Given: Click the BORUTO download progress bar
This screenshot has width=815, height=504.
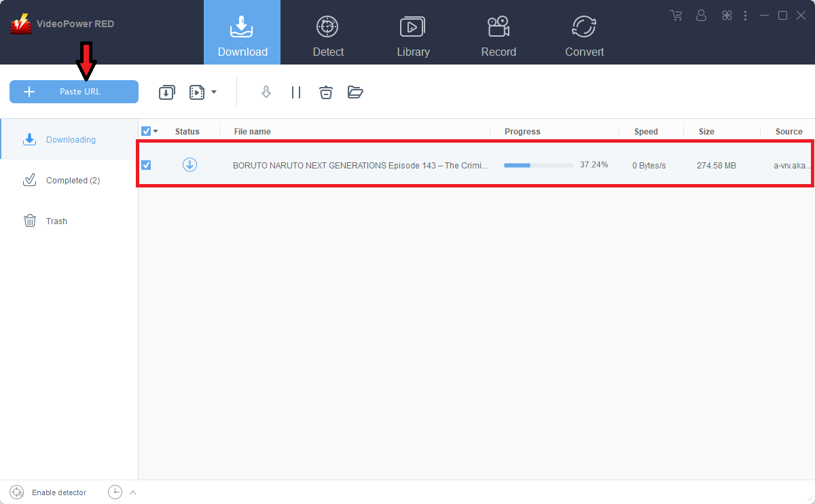Looking at the screenshot, I should pos(539,164).
